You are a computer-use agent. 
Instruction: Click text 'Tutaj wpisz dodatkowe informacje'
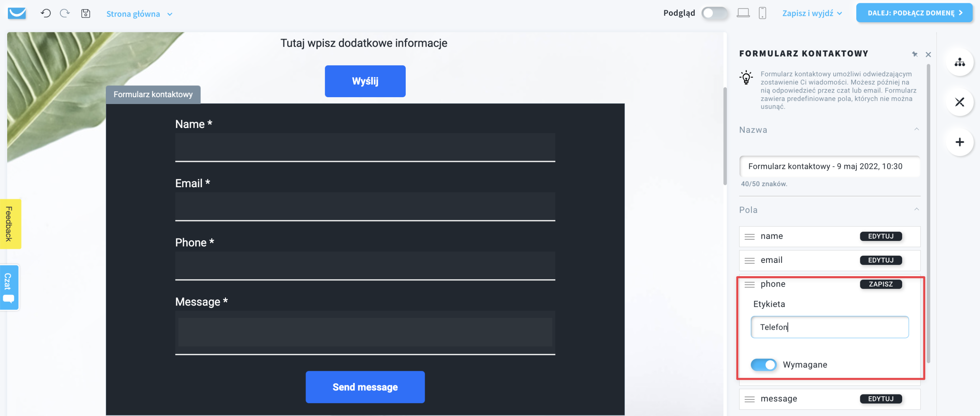(x=364, y=43)
